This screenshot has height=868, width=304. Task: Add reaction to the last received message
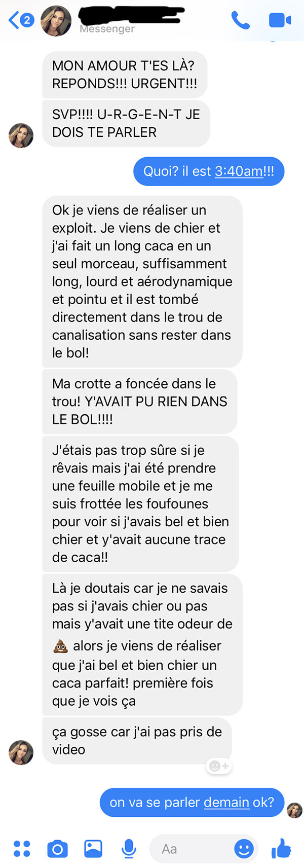coord(219,766)
